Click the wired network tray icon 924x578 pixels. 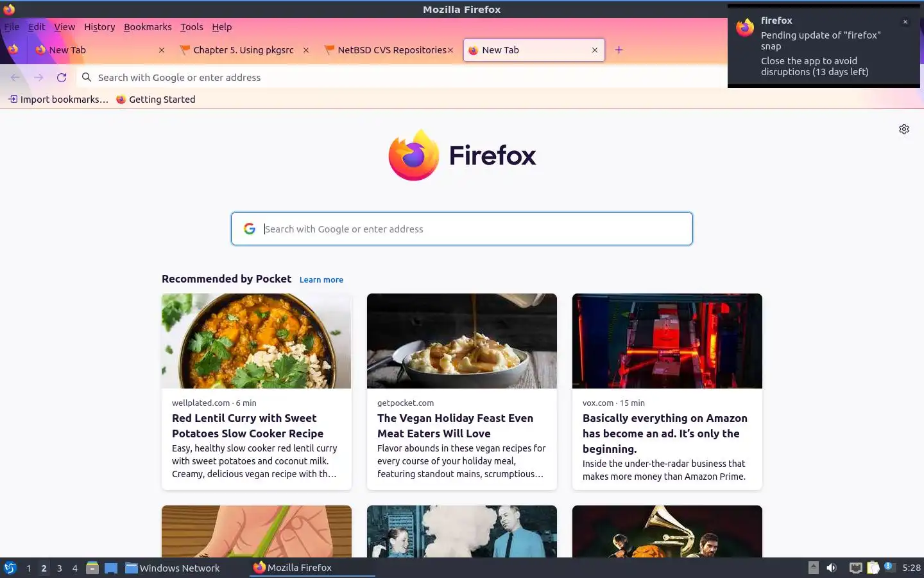[x=855, y=568]
